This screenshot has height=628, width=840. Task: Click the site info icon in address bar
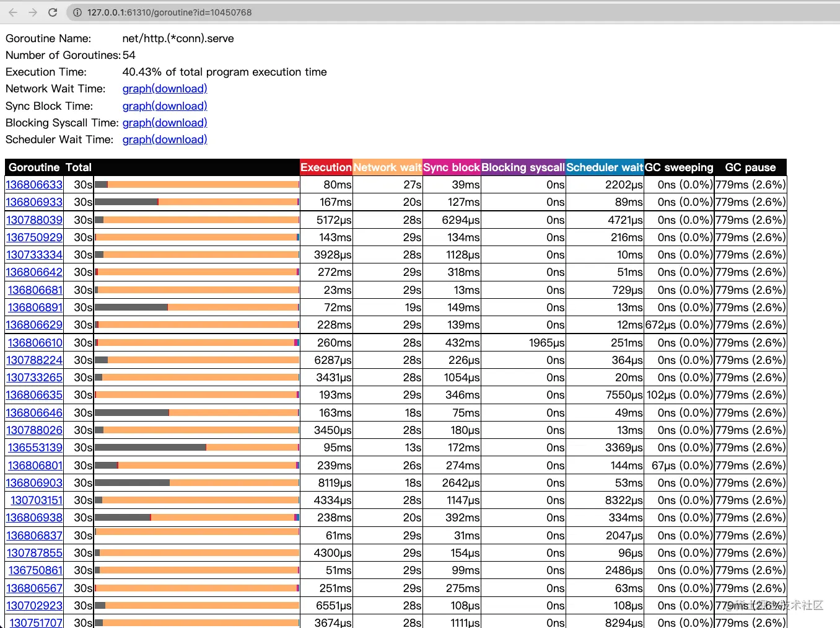click(x=77, y=12)
